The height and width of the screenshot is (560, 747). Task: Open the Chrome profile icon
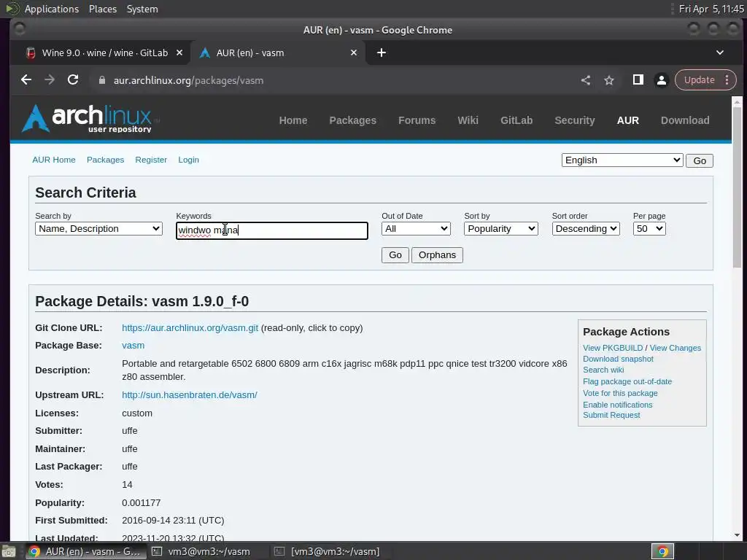(x=662, y=80)
